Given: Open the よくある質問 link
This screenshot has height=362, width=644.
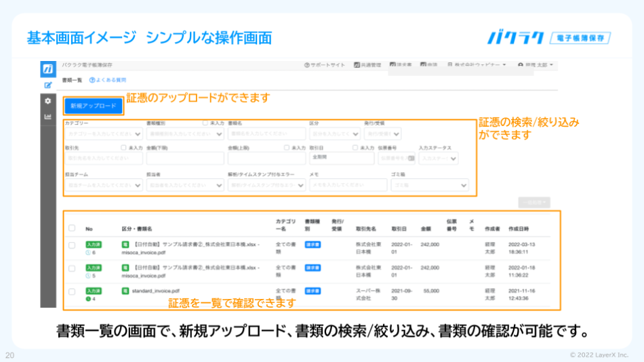Looking at the screenshot, I should tap(108, 80).
